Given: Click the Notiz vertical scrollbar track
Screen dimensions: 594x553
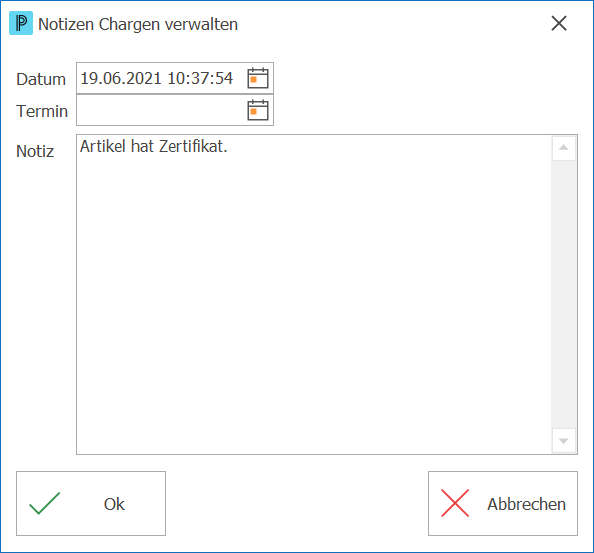Looking at the screenshot, I should click(x=564, y=294).
